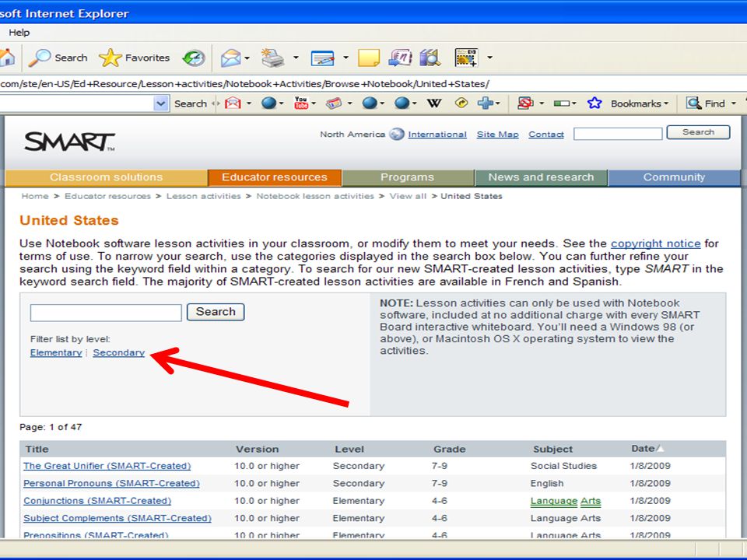Image resolution: width=747 pixels, height=560 pixels.
Task: Open the Community tab
Action: point(674,177)
